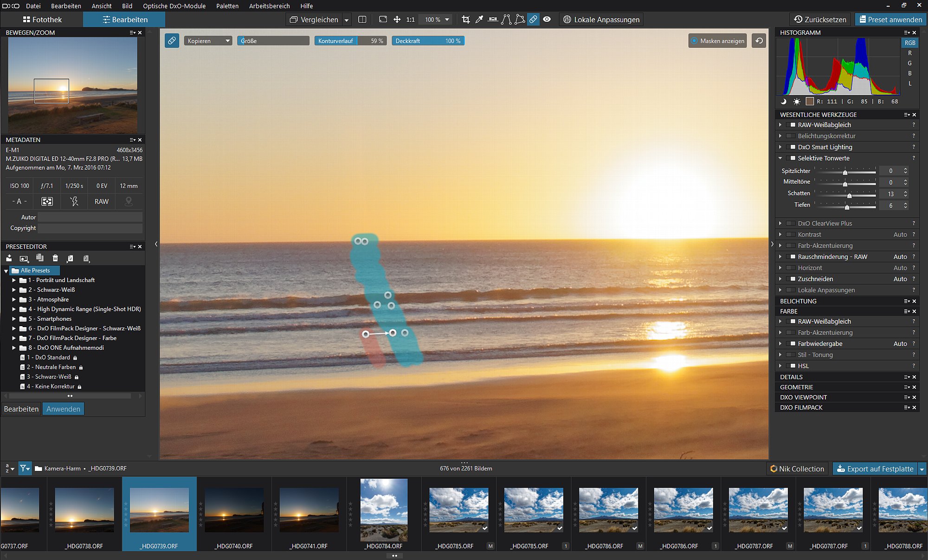Select the crop tool in the toolbar
Screen dimensions: 928x560
pos(466,19)
